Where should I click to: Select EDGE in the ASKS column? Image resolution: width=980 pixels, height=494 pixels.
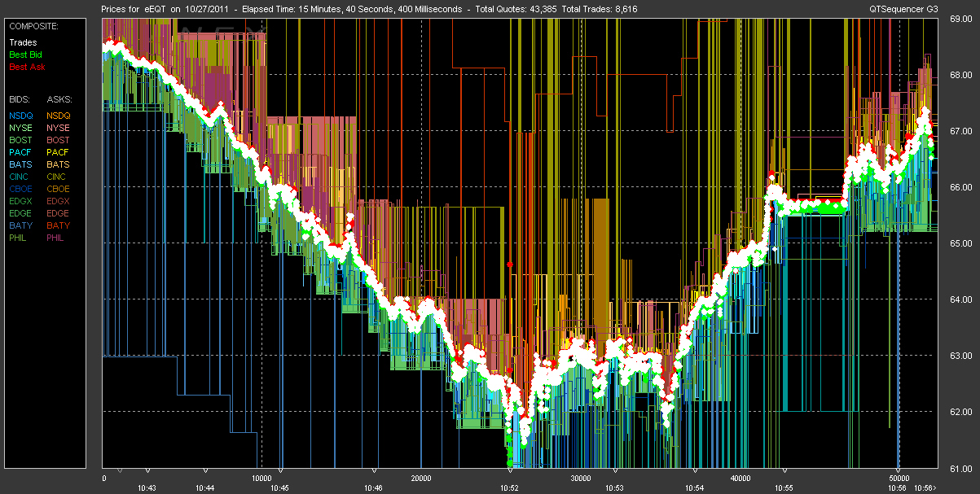point(59,213)
